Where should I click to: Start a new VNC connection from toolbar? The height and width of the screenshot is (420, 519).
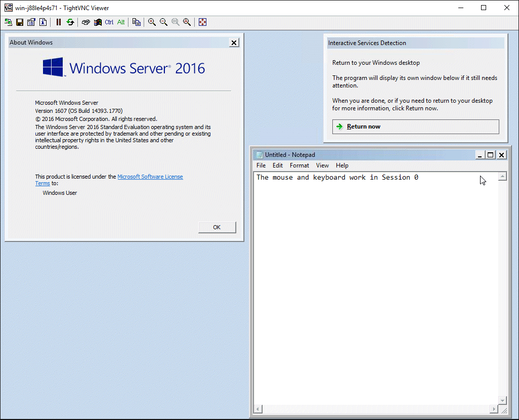click(x=8, y=22)
